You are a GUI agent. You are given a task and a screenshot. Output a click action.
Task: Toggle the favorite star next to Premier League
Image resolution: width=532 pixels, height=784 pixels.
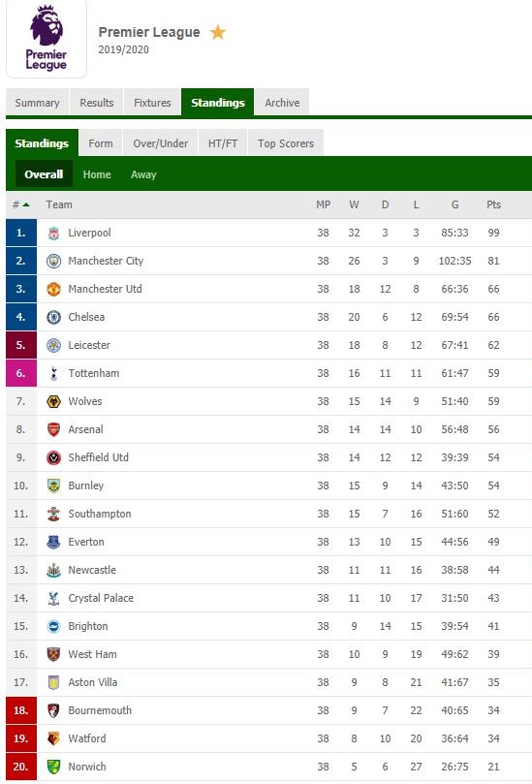click(x=217, y=33)
